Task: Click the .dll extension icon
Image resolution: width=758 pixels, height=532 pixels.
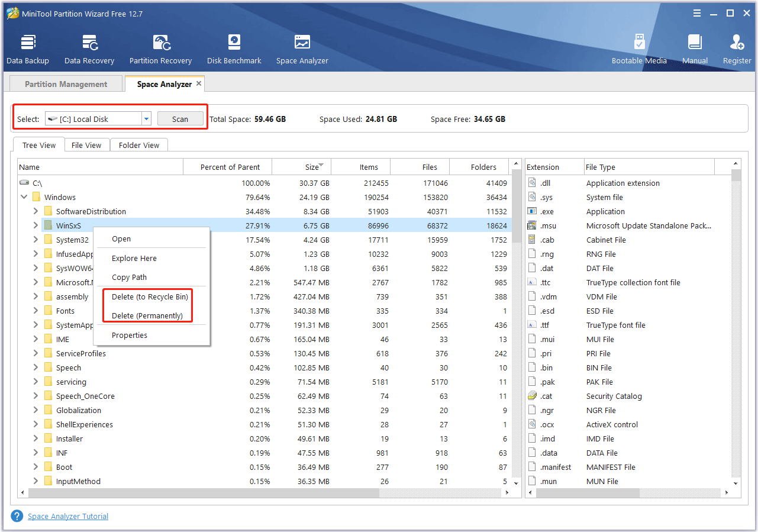Action: (x=532, y=183)
